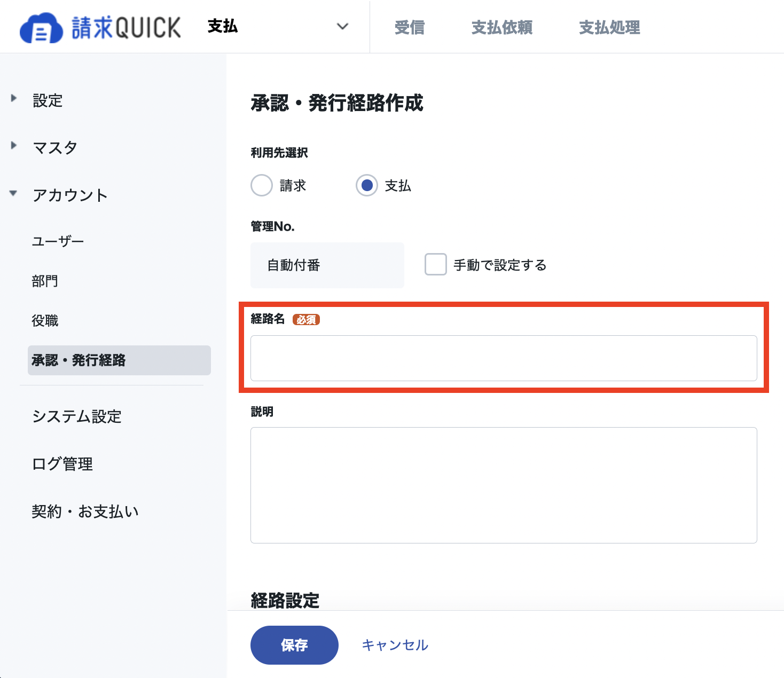Click the 請求QUICK cloud logo icon
Screen dimensions: 784x678
[x=41, y=28]
